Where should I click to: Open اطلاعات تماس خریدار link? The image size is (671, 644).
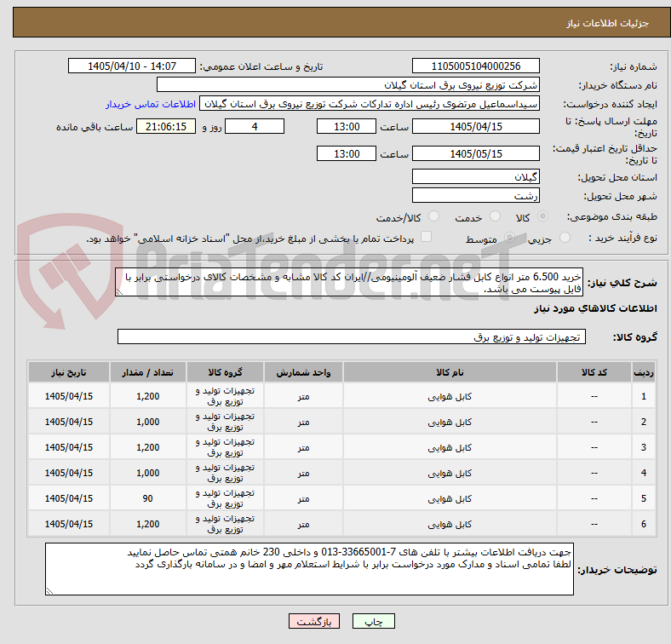151,104
